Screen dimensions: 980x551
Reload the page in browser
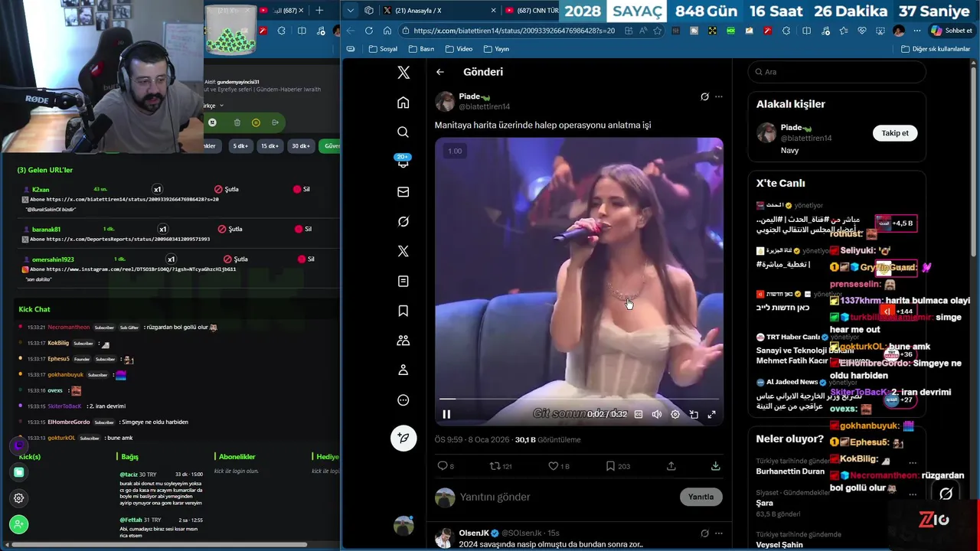[369, 31]
